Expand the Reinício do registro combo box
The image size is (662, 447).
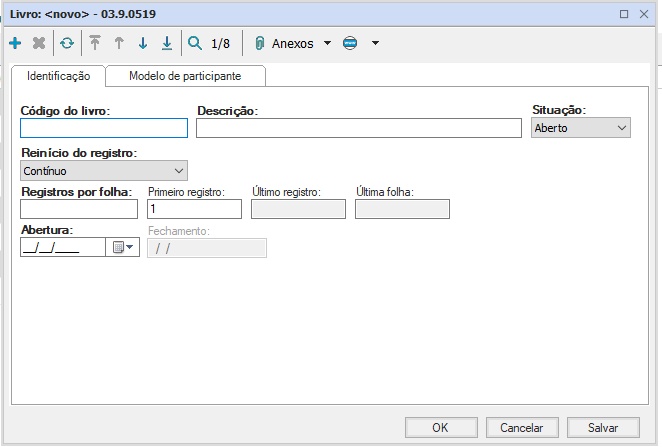tap(104, 171)
